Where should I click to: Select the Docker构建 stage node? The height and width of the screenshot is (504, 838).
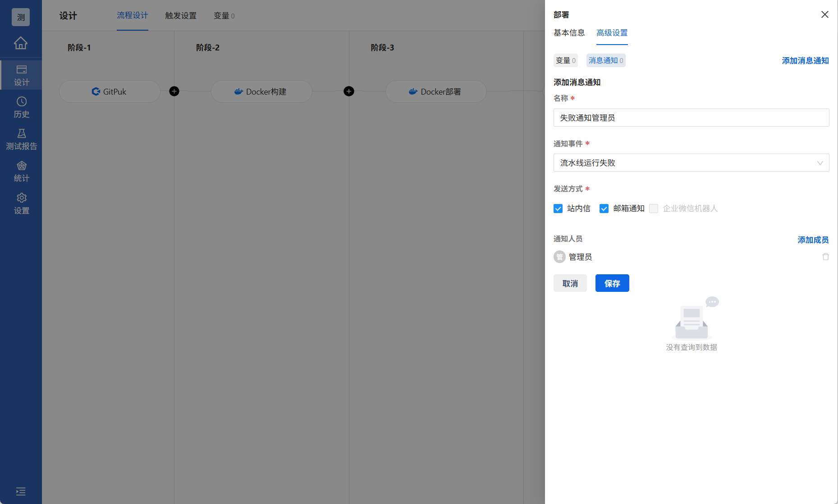(x=261, y=91)
